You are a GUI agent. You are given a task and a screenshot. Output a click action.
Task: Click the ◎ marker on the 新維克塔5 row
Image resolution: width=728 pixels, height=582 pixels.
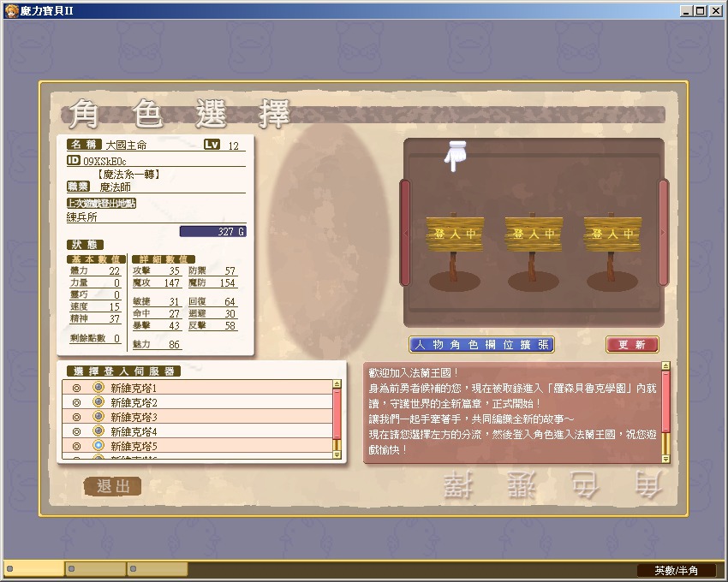(76, 447)
